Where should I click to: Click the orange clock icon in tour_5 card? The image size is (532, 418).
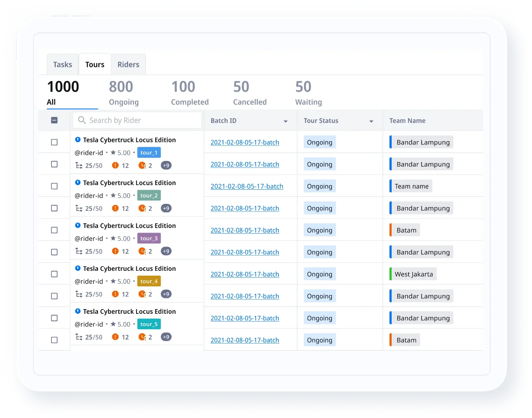click(142, 337)
